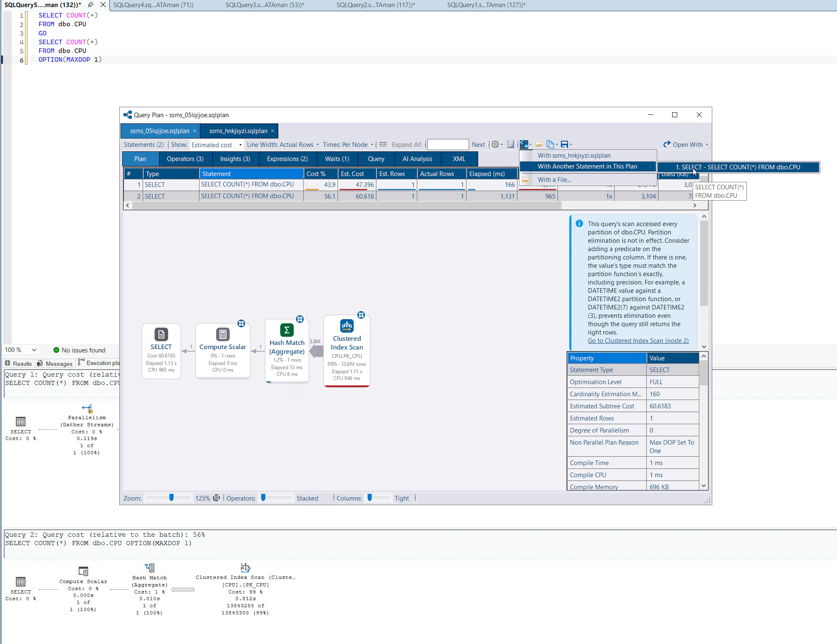Adjust the Zoom slider handle
837x644 pixels.
coord(171,498)
